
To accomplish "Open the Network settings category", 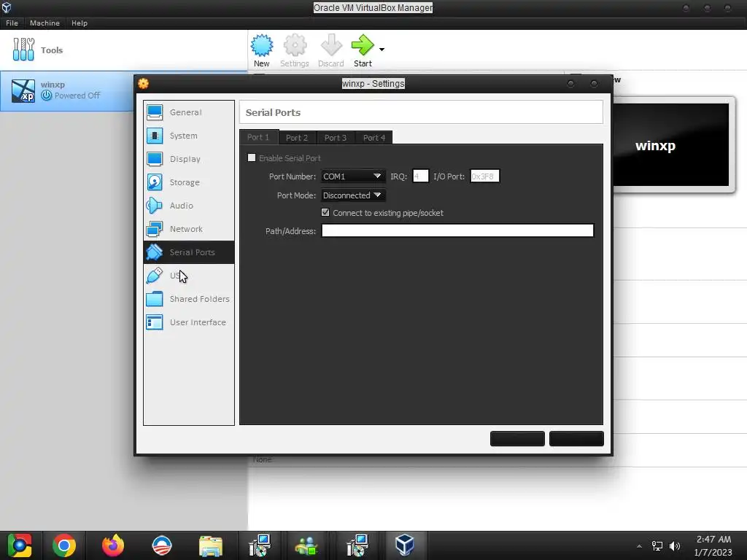I will point(189,229).
